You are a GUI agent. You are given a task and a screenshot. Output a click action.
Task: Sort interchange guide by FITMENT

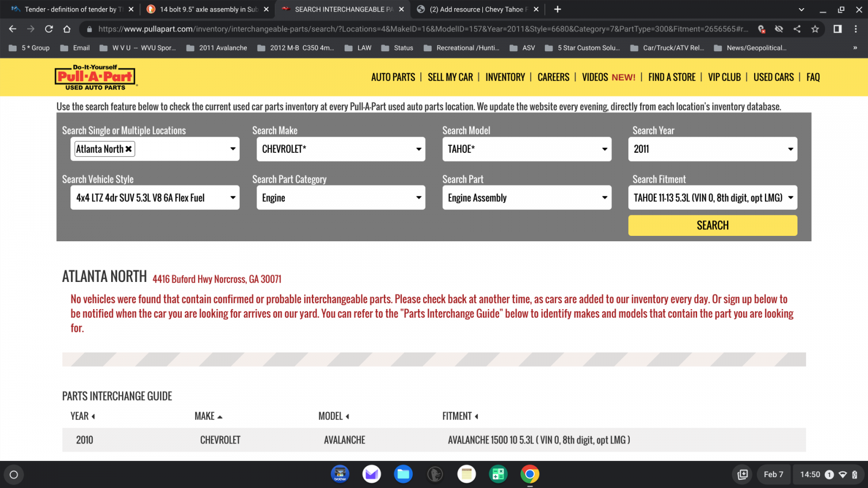460,416
